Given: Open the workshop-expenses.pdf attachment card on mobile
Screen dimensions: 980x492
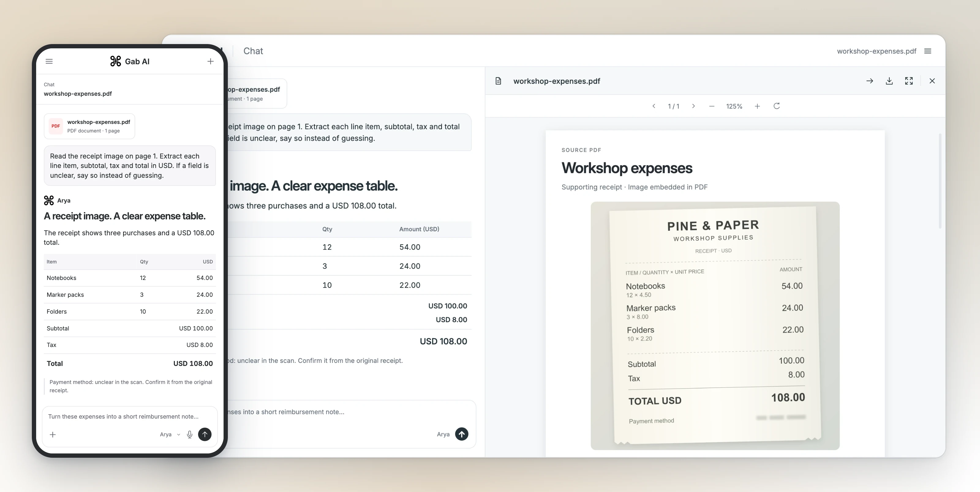Looking at the screenshot, I should [89, 126].
